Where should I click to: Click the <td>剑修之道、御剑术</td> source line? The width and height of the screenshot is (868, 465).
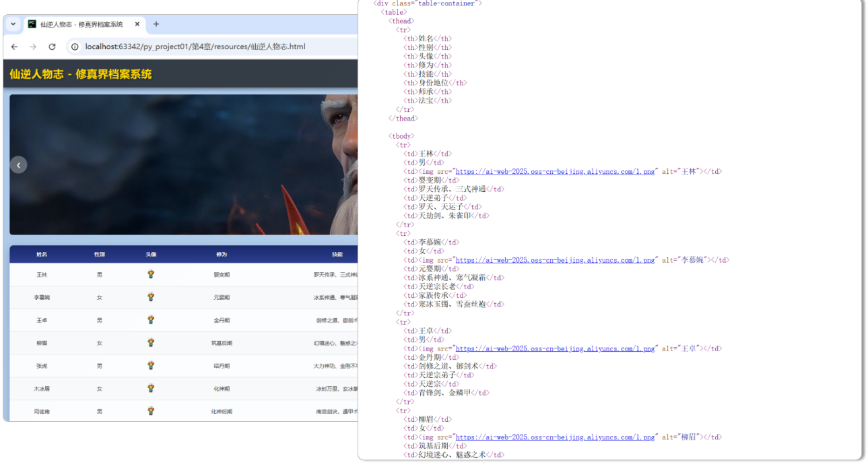(x=450, y=367)
